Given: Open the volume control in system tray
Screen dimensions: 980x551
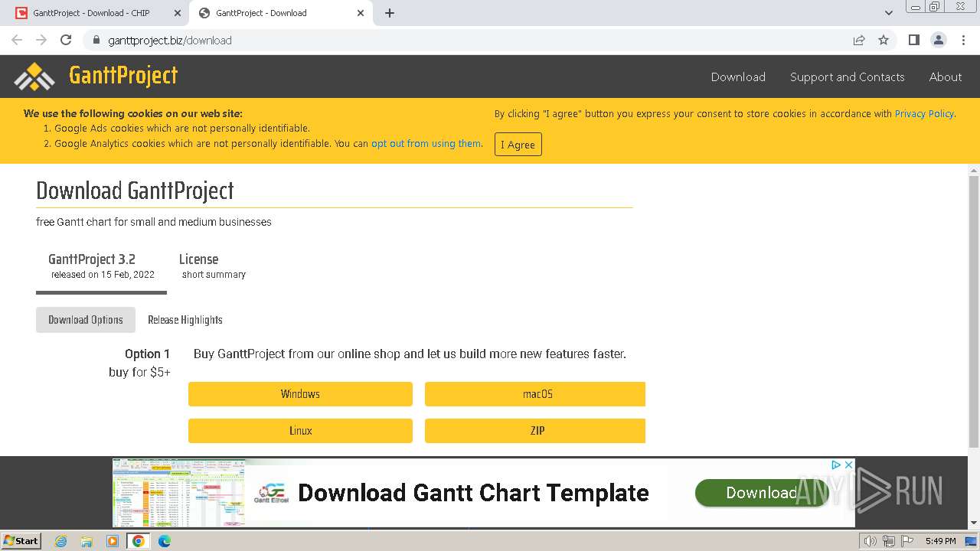Looking at the screenshot, I should click(x=871, y=541).
